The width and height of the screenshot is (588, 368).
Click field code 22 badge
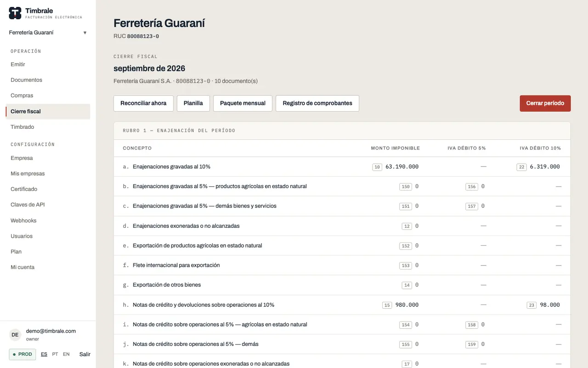point(521,167)
